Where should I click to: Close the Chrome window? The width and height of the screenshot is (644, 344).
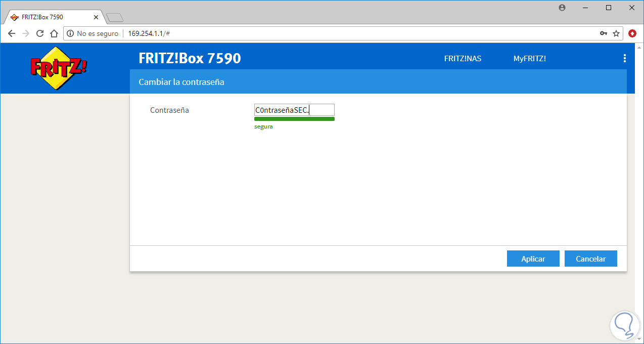point(632,8)
